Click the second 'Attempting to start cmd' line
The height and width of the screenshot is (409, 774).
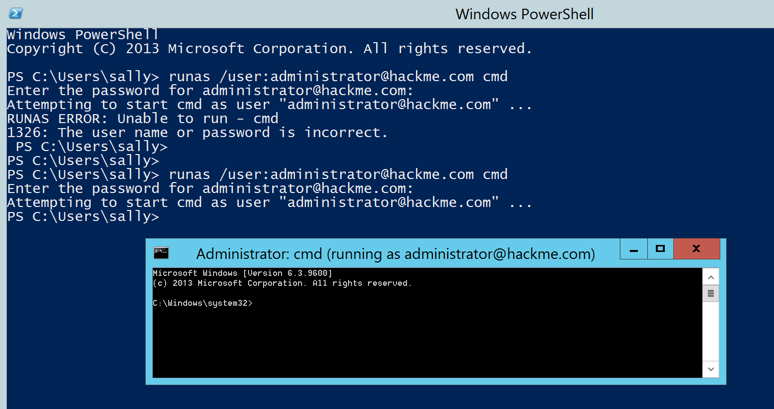point(269,202)
